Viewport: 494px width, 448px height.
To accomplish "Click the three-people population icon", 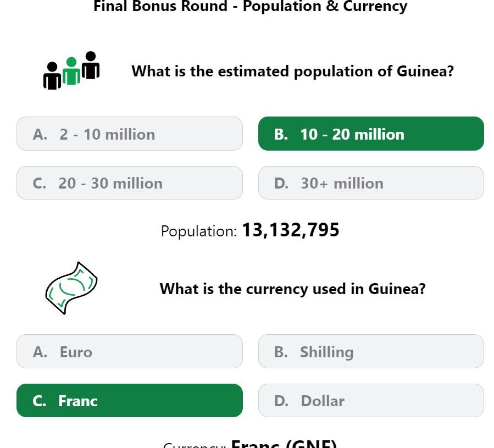I will (71, 70).
